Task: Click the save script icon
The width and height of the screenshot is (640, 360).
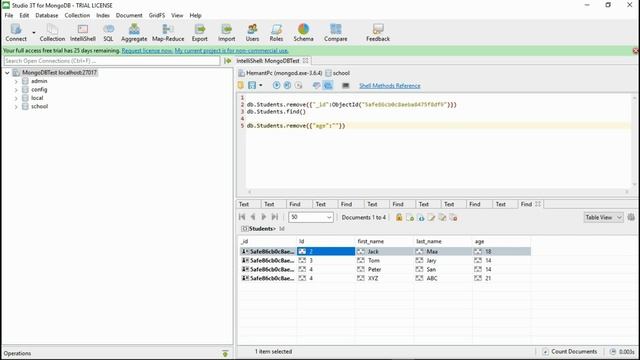Action: click(252, 85)
